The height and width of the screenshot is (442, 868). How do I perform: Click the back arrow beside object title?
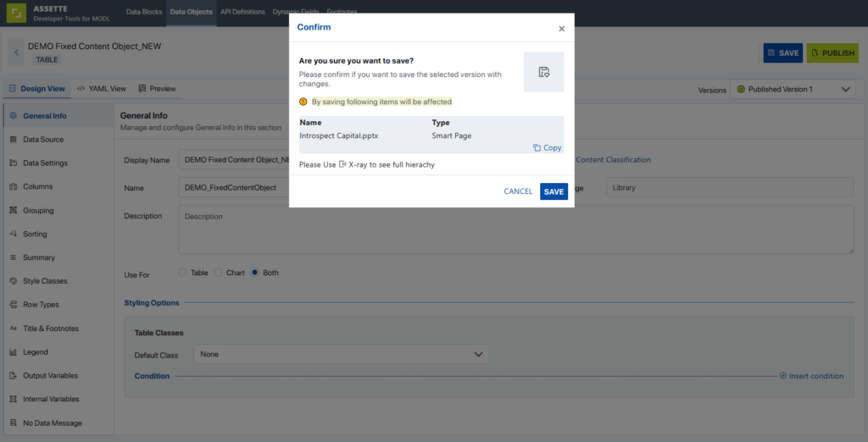16,52
